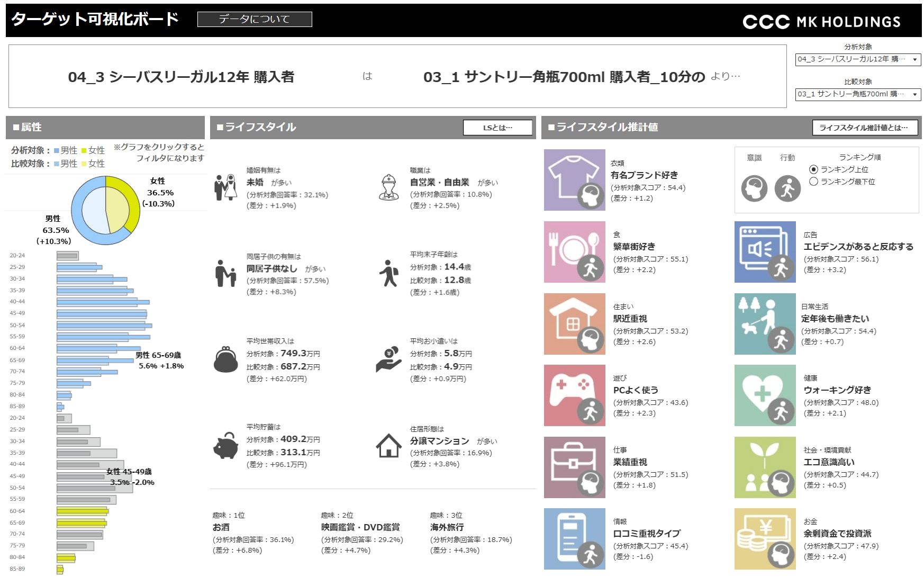Click the schoolchild icon for 平均末子年齢

click(389, 273)
